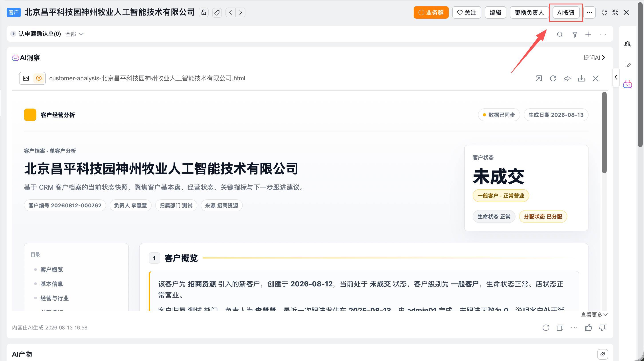644x361 pixels.
Task: Open the filter funnel for 认申赎确认单
Action: click(x=575, y=35)
